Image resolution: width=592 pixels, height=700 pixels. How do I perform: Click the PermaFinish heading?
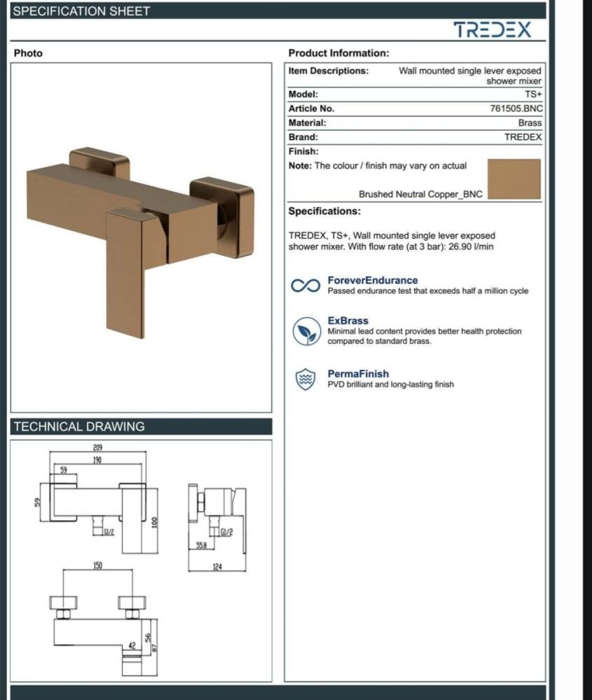[x=358, y=374]
